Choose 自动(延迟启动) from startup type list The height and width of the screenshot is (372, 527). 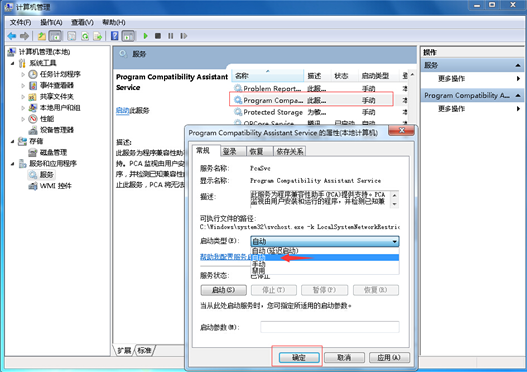[325, 251]
